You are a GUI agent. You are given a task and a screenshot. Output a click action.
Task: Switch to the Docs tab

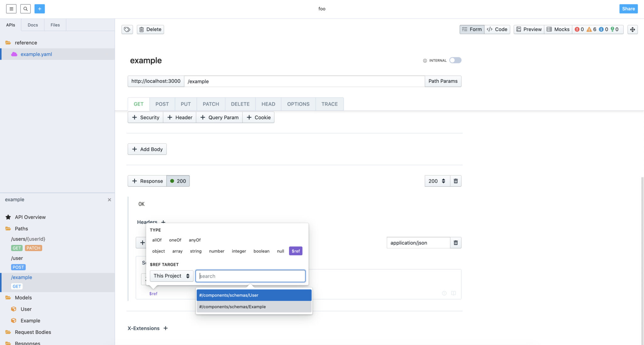click(x=32, y=25)
